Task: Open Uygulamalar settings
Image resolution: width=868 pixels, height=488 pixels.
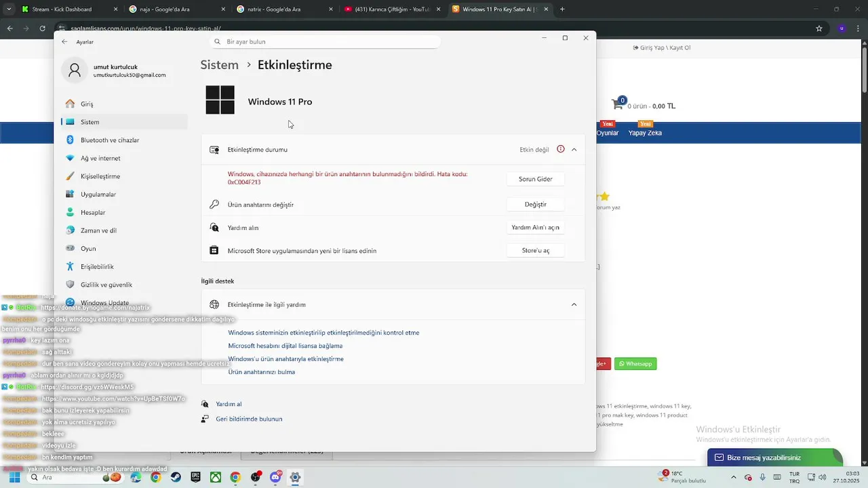Action: tap(124, 194)
